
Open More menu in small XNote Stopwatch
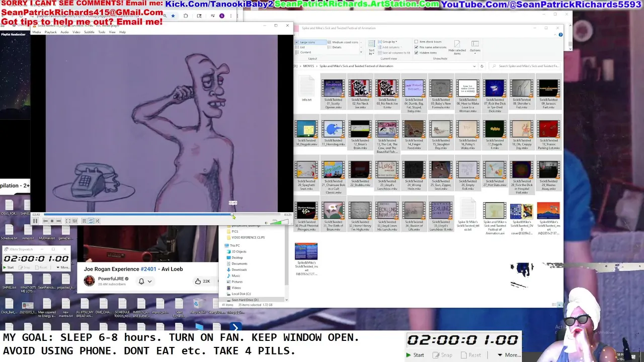click(x=63, y=267)
